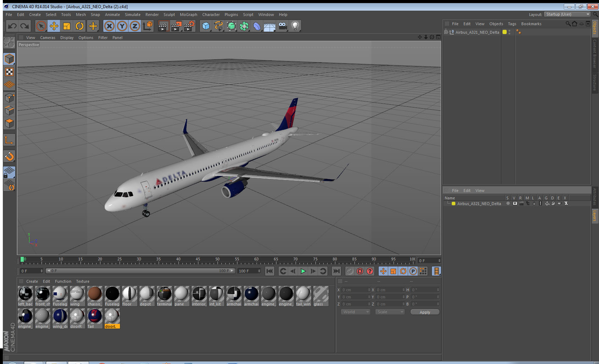Toggle the Y axis lock
Viewport: 599px width, 364px height.
tap(122, 26)
